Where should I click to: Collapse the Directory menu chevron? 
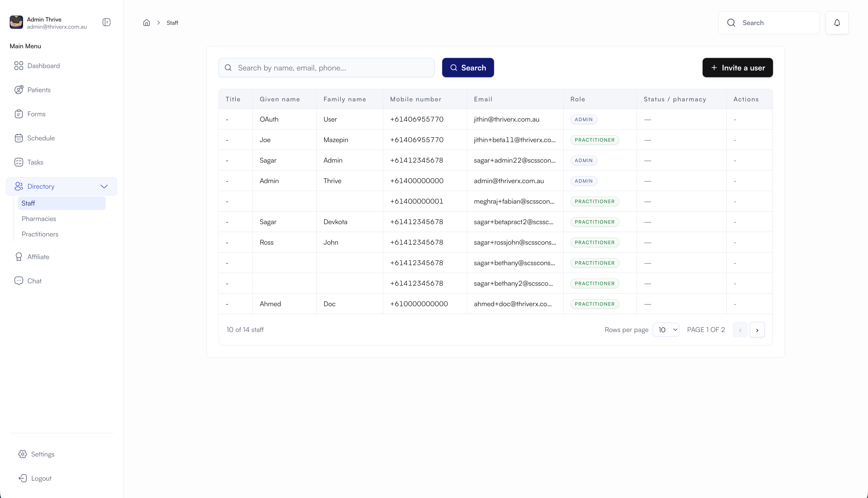pyautogui.click(x=104, y=187)
